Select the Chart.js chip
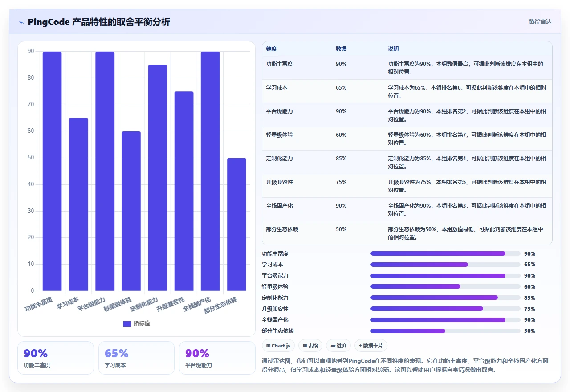Screen dimensions: 570x392 click(x=278, y=346)
